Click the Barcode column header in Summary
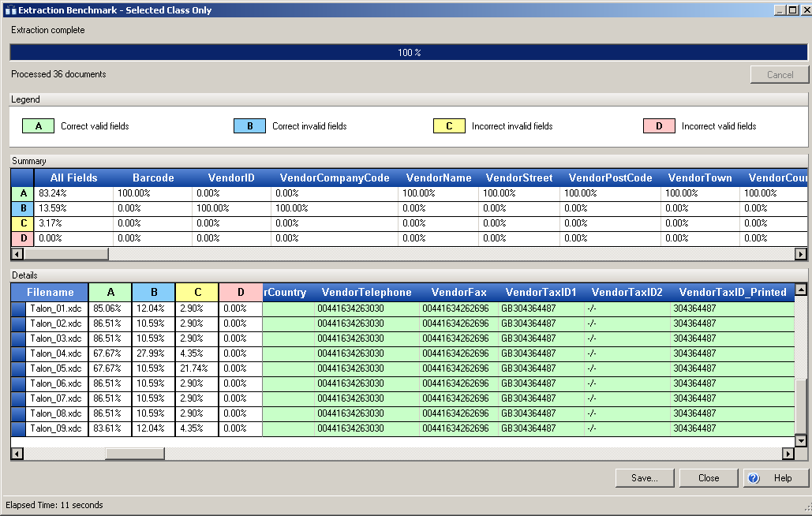The image size is (812, 516). (x=155, y=178)
